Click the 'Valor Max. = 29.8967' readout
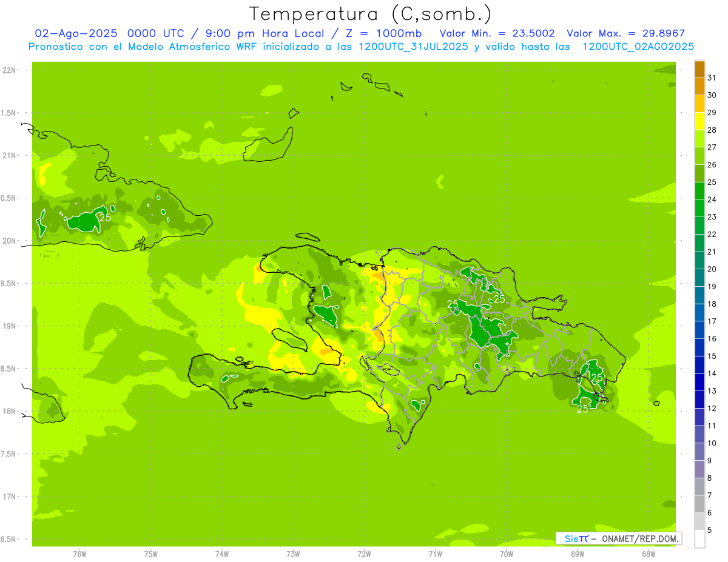 coord(625,33)
